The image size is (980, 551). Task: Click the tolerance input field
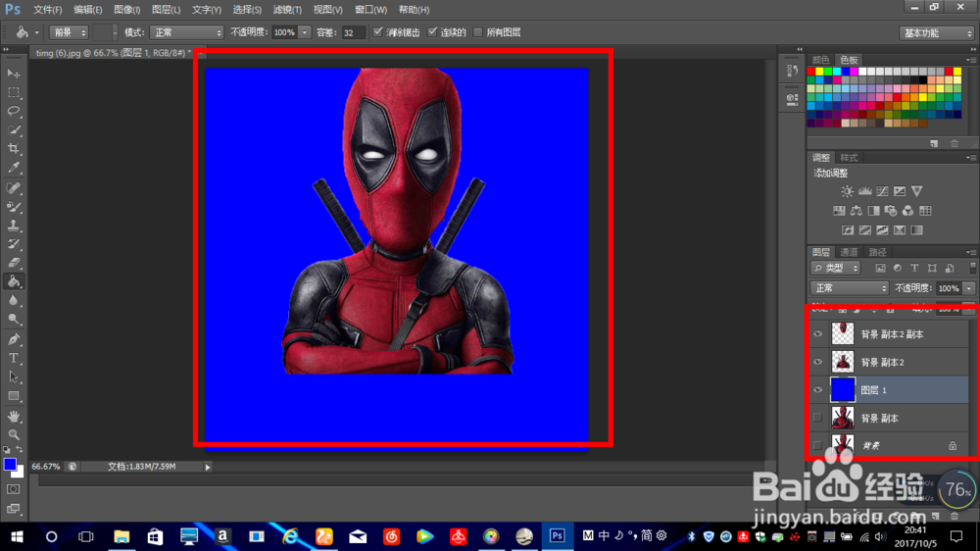[353, 32]
